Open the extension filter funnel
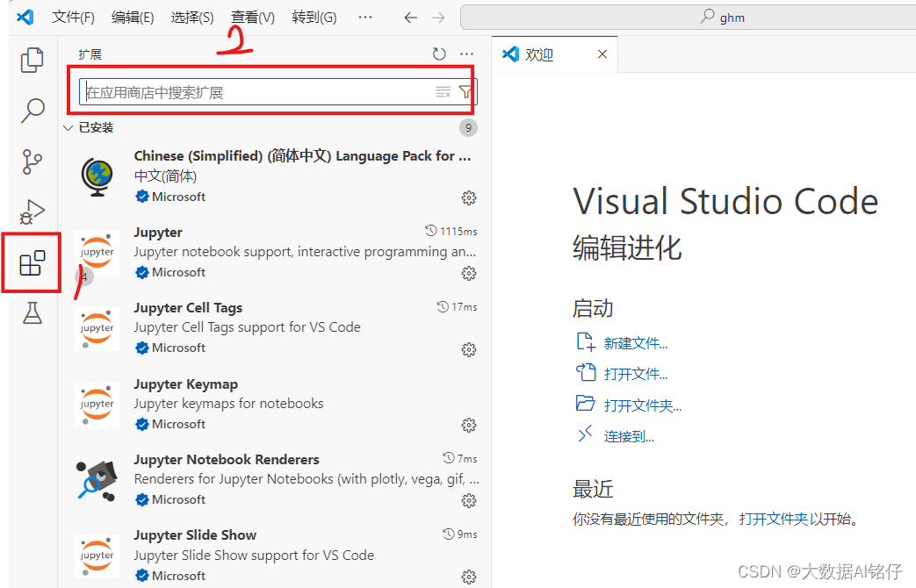The image size is (916, 588). coord(465,92)
